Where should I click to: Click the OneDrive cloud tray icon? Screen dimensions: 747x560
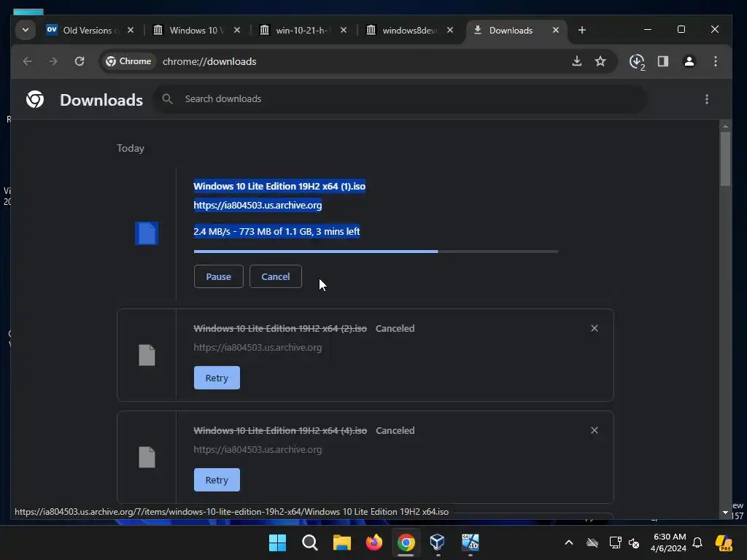[x=592, y=542]
